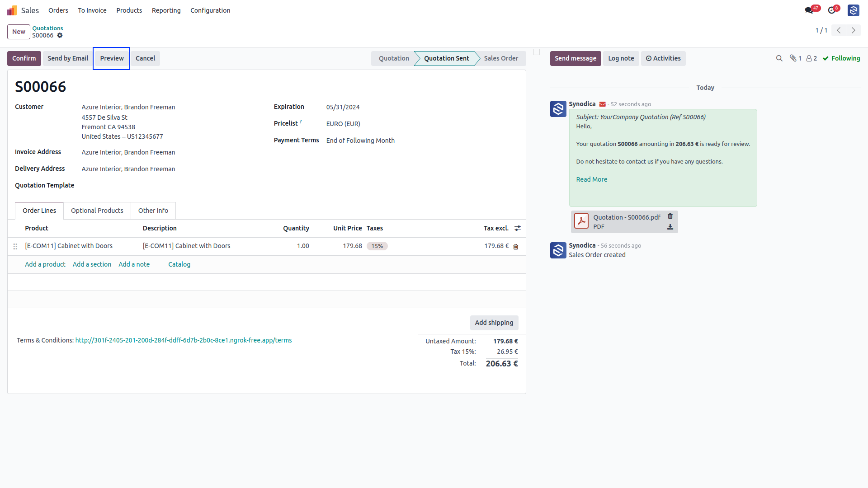
Task: Select the Quotation status stage
Action: tap(394, 58)
